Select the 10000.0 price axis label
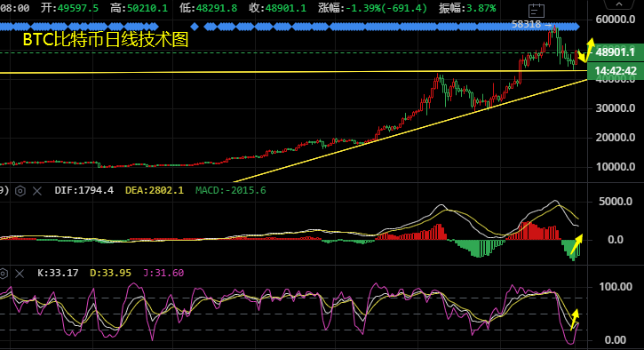 tap(616, 167)
